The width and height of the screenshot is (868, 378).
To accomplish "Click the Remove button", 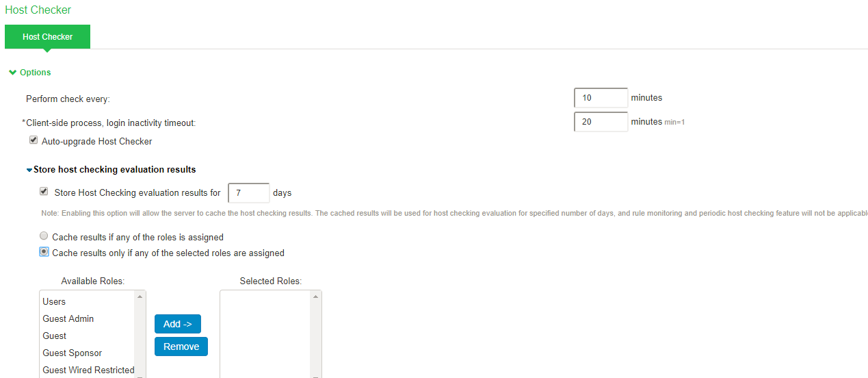I will 181,346.
